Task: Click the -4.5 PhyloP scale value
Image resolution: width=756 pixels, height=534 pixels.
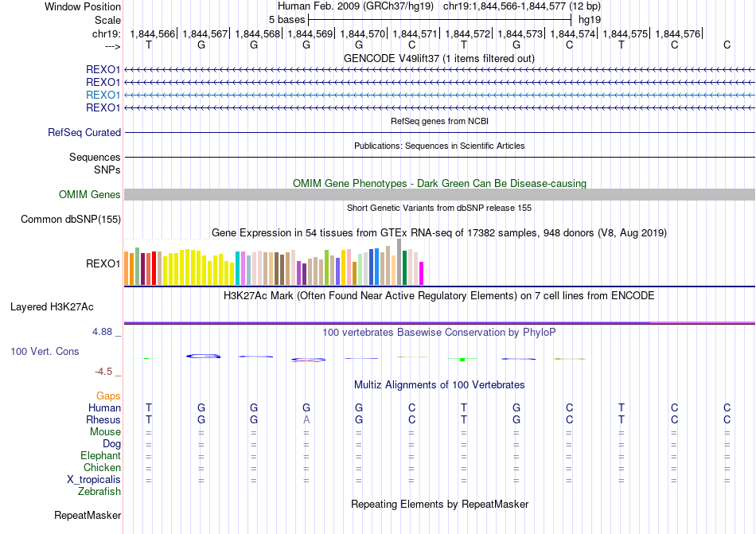Action: 103,371
